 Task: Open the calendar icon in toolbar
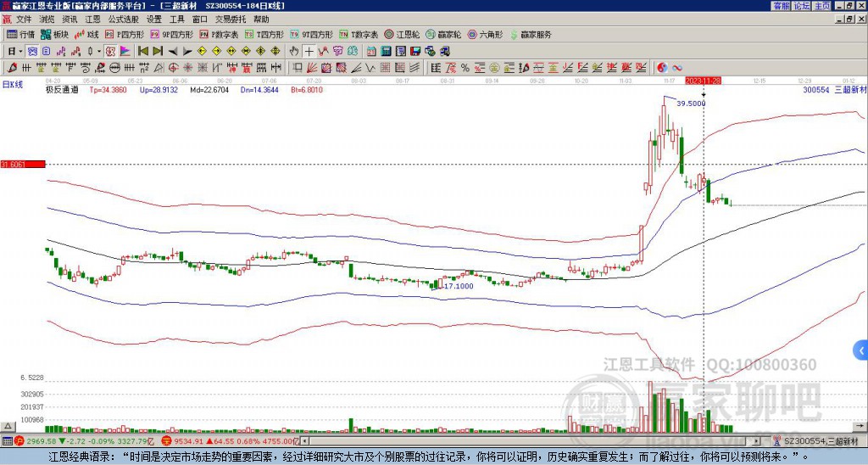371,51
